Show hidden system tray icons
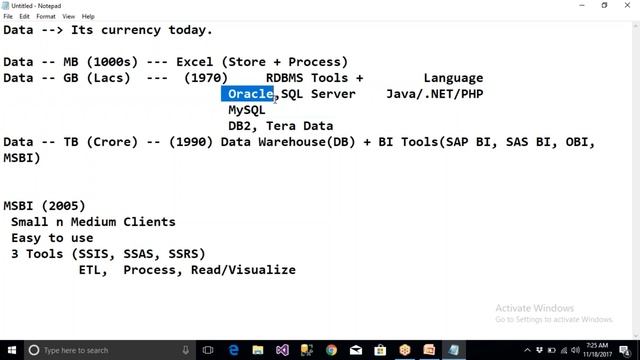The height and width of the screenshot is (360, 640). pos(527,350)
